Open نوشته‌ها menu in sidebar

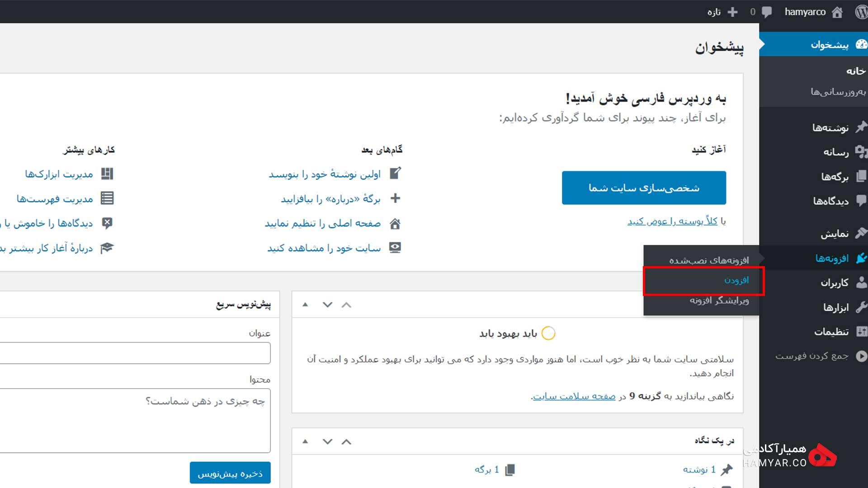[x=830, y=128]
